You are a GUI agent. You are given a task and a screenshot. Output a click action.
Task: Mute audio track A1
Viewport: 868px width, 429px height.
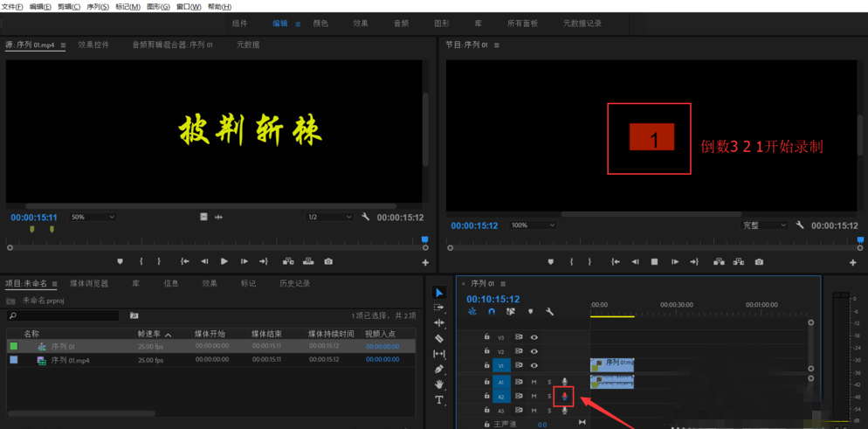[534, 382]
